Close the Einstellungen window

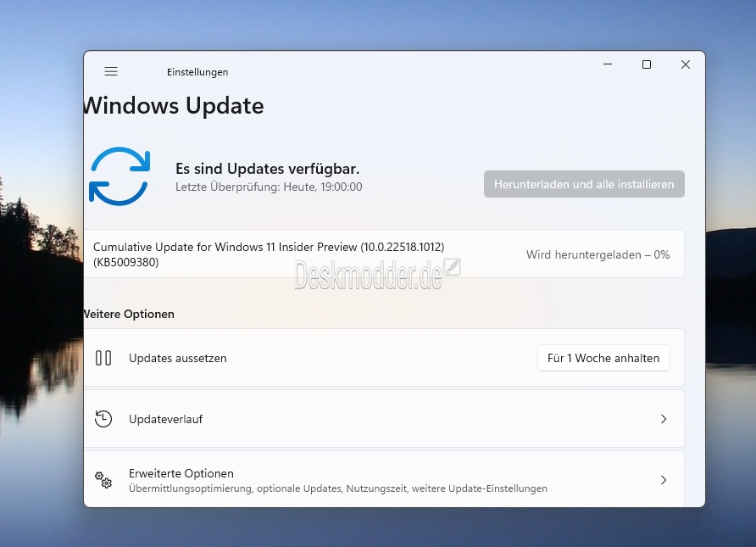(x=686, y=65)
